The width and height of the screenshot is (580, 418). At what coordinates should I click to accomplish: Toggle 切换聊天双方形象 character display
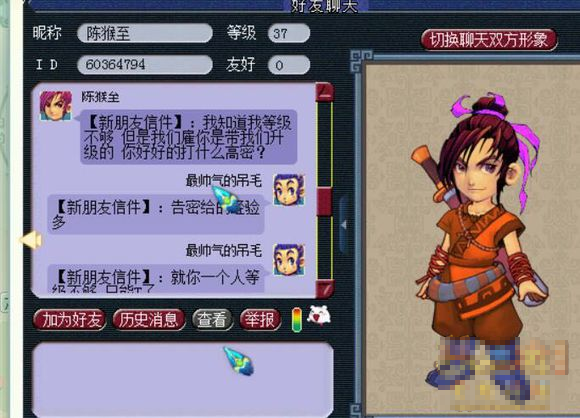point(489,40)
